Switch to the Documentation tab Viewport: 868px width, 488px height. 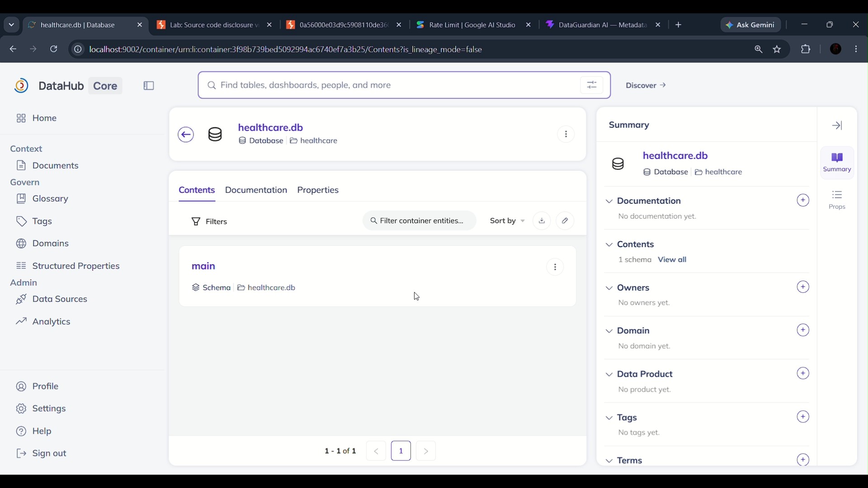click(x=256, y=190)
